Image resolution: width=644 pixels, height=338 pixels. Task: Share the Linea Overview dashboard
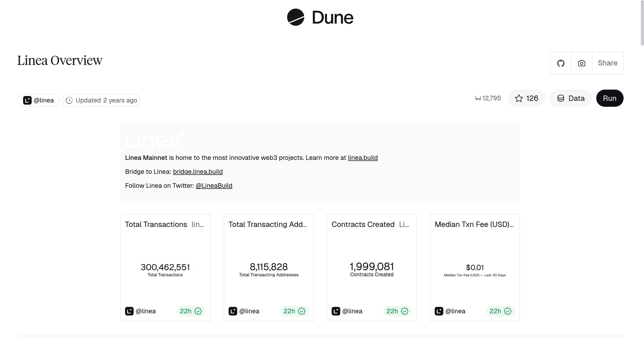point(607,63)
